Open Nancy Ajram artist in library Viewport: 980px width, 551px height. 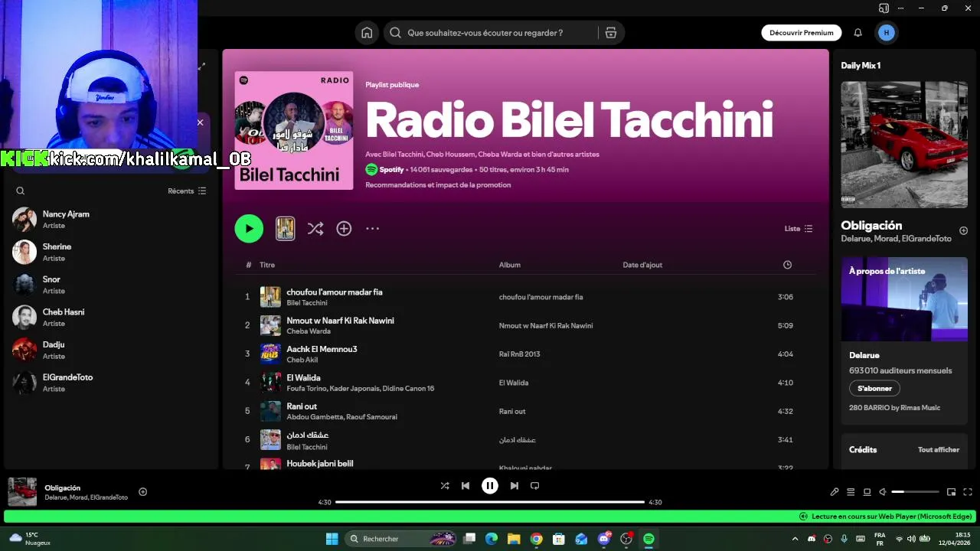click(x=111, y=220)
